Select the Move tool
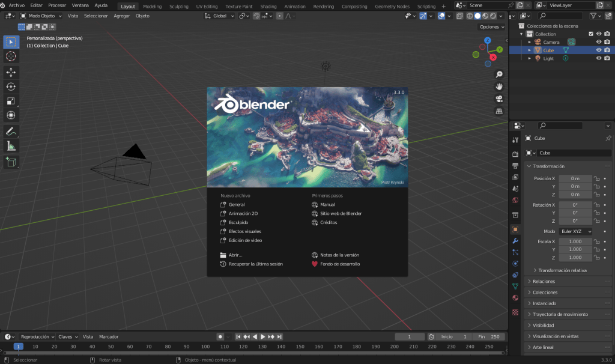The image size is (615, 364). [11, 72]
